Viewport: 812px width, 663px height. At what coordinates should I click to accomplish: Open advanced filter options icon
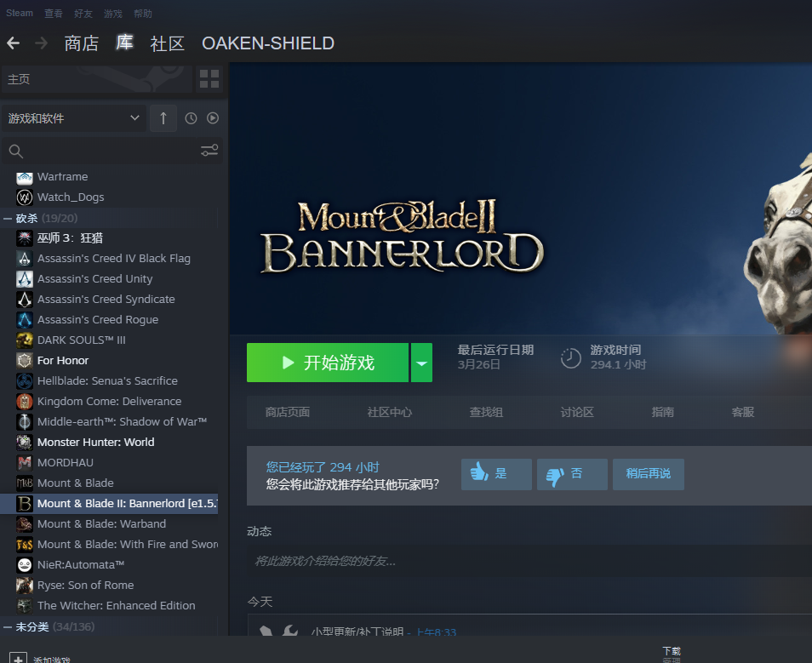tap(209, 151)
